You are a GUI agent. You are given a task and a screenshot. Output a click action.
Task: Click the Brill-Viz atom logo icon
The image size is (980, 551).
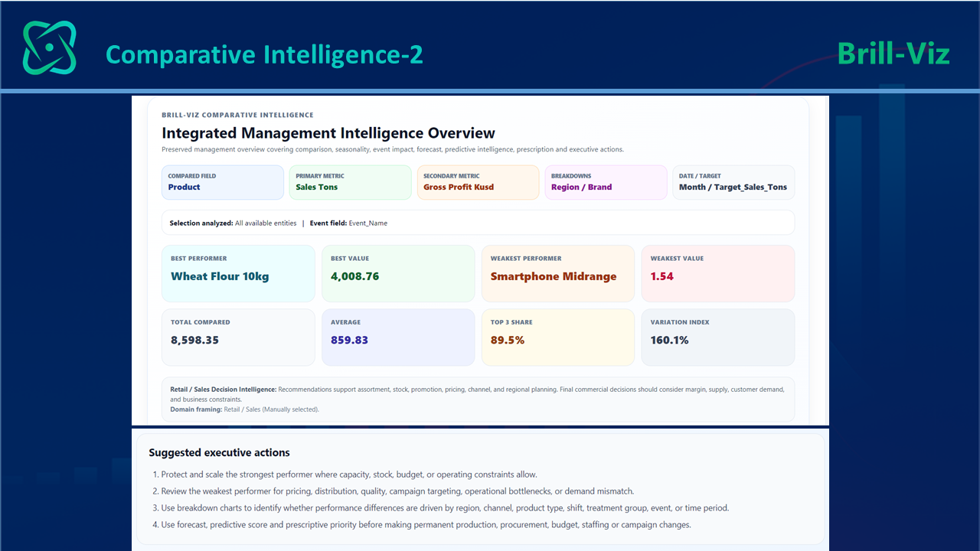coord(50,47)
